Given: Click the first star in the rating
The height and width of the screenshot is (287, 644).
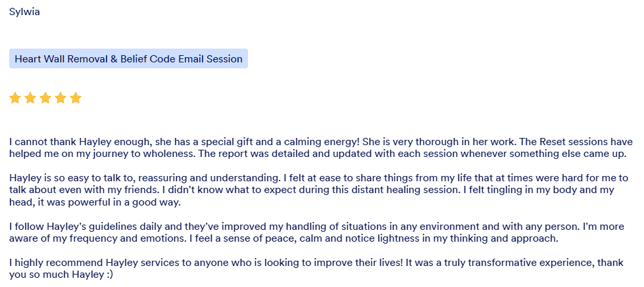Looking at the screenshot, I should coord(15,98).
